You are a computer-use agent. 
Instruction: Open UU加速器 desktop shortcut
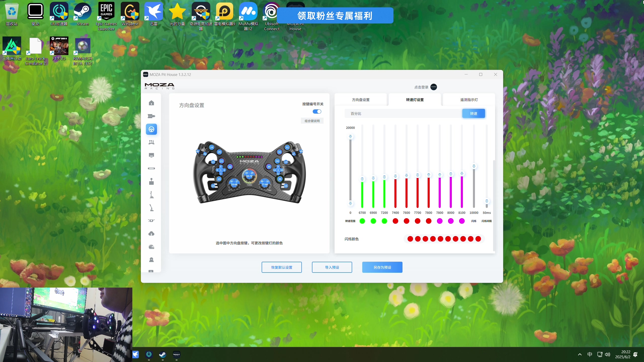point(59,14)
